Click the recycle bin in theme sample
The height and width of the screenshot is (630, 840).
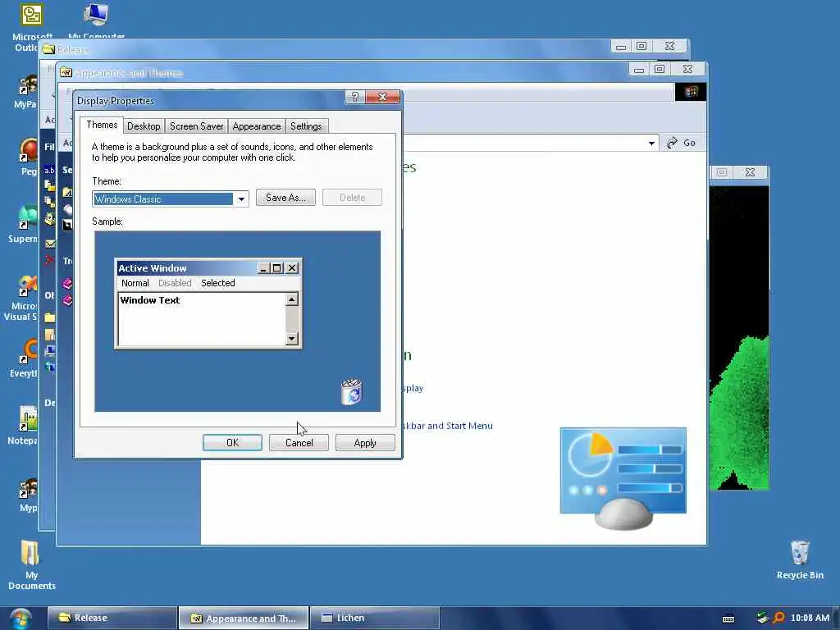[x=351, y=391]
